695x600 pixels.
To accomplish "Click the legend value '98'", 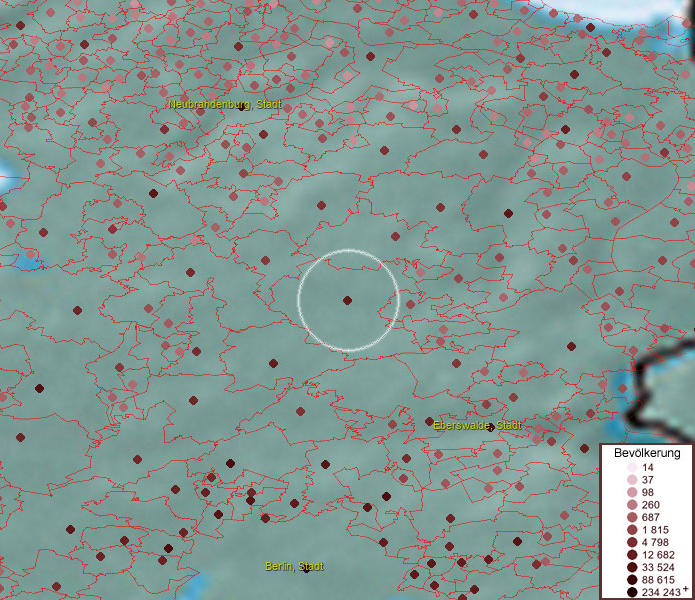I will (648, 492).
